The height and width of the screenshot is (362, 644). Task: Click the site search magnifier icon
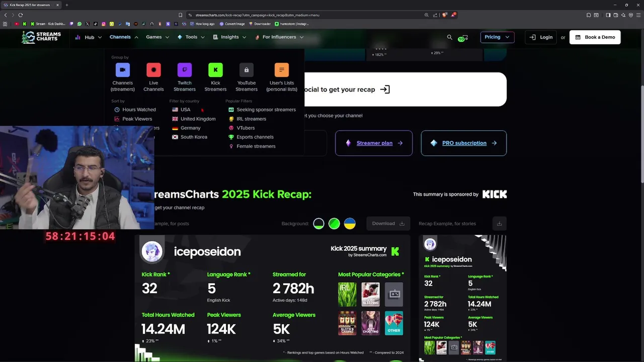tap(450, 37)
